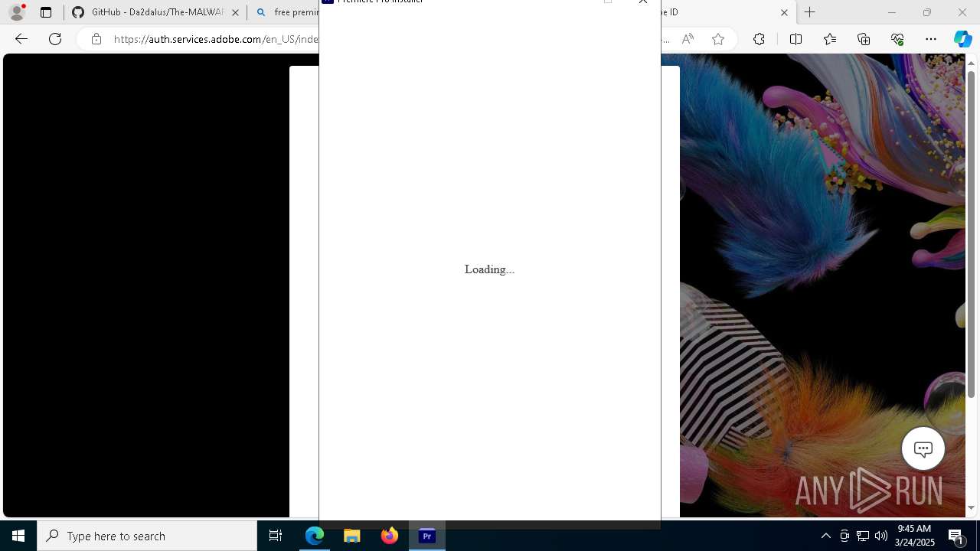This screenshot has height=551, width=980.
Task: Click the vertical scrollbar thumb in Edge
Action: click(972, 234)
